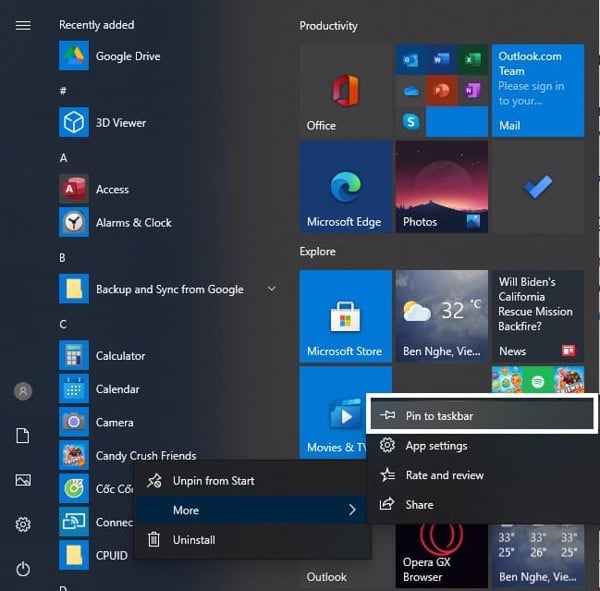600x591 pixels.
Task: Open the Outlook tile label at bottom
Action: 327,576
